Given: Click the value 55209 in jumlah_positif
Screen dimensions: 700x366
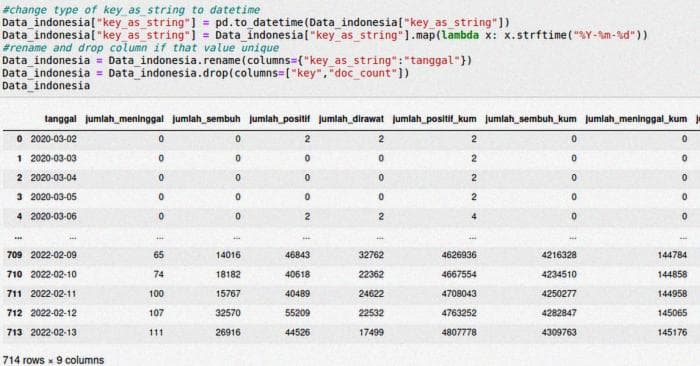Looking at the screenshot, I should pos(298,313).
